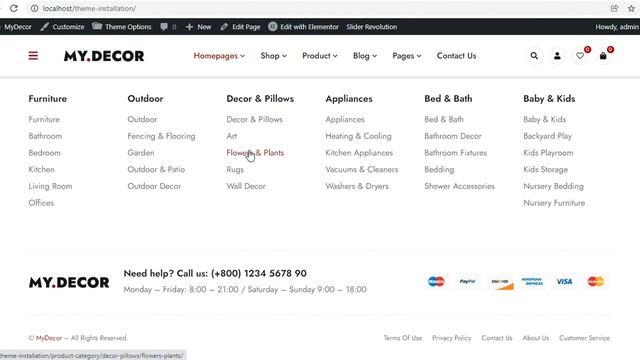Viewport: 640px width, 360px height.
Task: Open Contact Us footer link
Action: pyautogui.click(x=497, y=338)
